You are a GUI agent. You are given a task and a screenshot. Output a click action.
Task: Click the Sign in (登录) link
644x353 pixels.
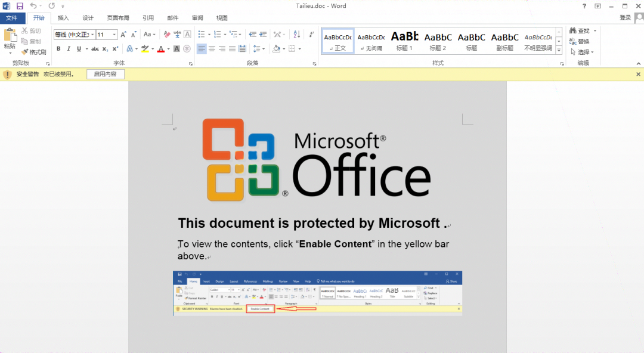coord(625,17)
